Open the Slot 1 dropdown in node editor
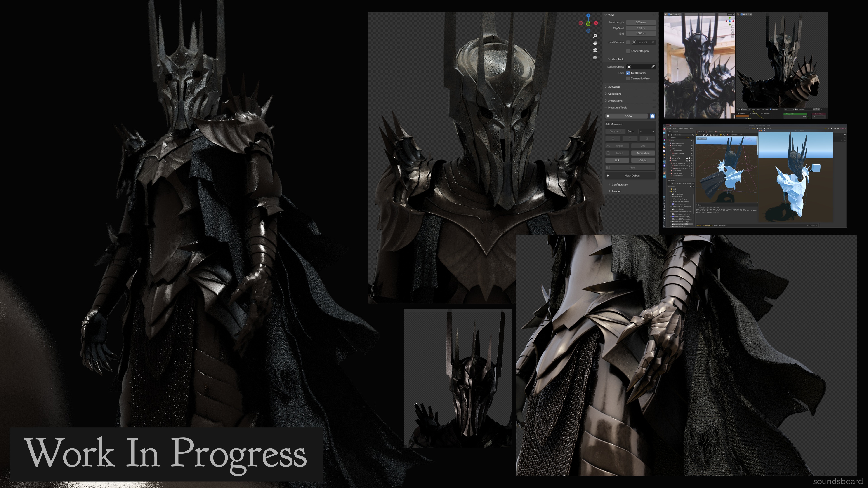The height and width of the screenshot is (488, 868). 790,109
